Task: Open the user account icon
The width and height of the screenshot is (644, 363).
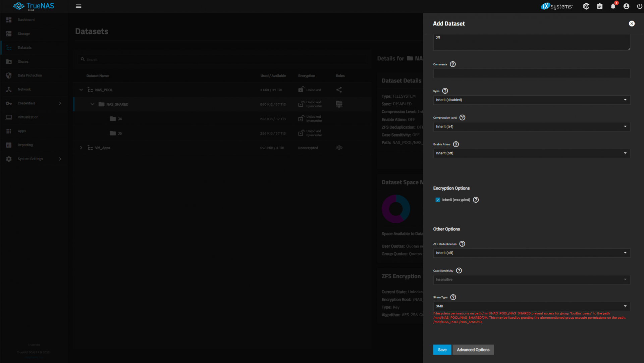Action: [626, 6]
